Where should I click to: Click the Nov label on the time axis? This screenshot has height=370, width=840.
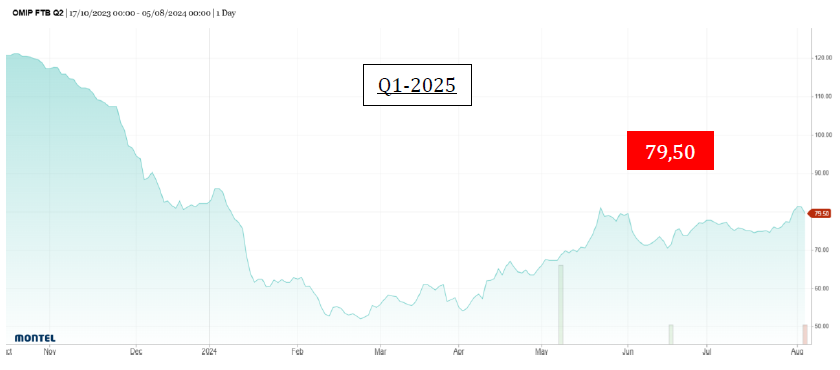(49, 352)
